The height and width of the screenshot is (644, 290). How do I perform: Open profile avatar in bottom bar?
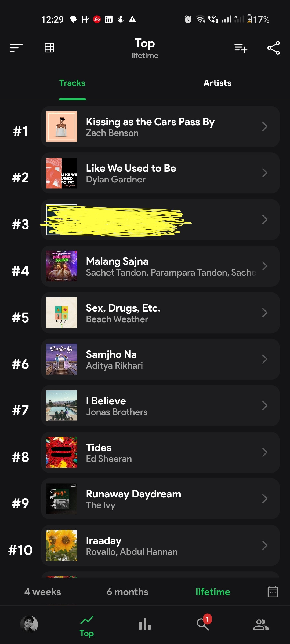(x=29, y=624)
